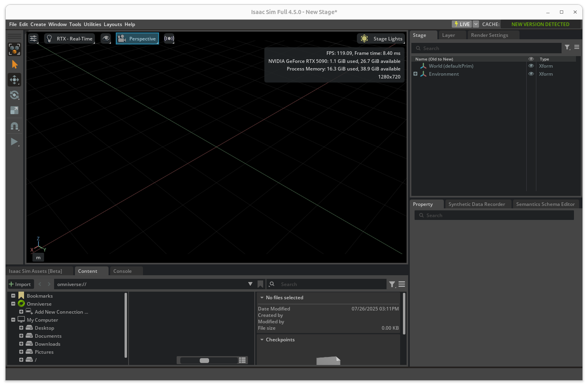Viewport: 588px width, 387px height.
Task: Open the Create menu
Action: (x=38, y=24)
